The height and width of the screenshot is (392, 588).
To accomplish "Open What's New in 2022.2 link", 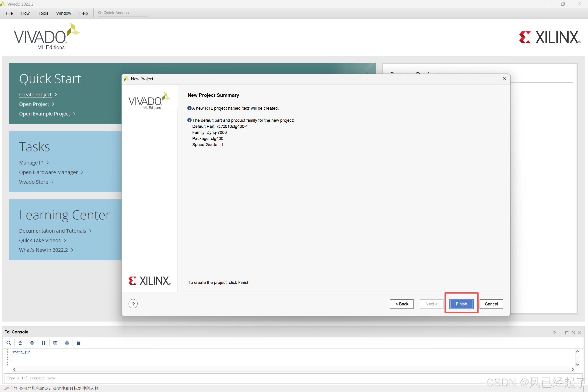I will 43,250.
